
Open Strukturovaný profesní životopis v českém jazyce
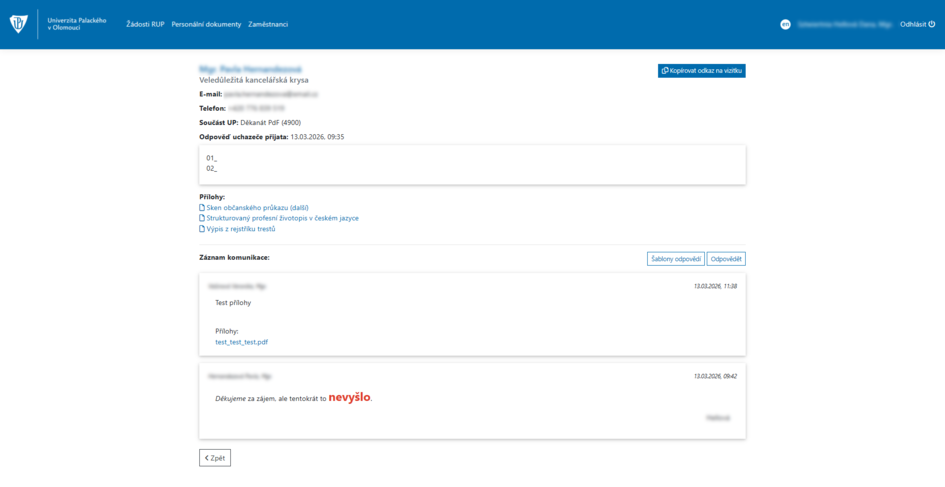coord(283,218)
